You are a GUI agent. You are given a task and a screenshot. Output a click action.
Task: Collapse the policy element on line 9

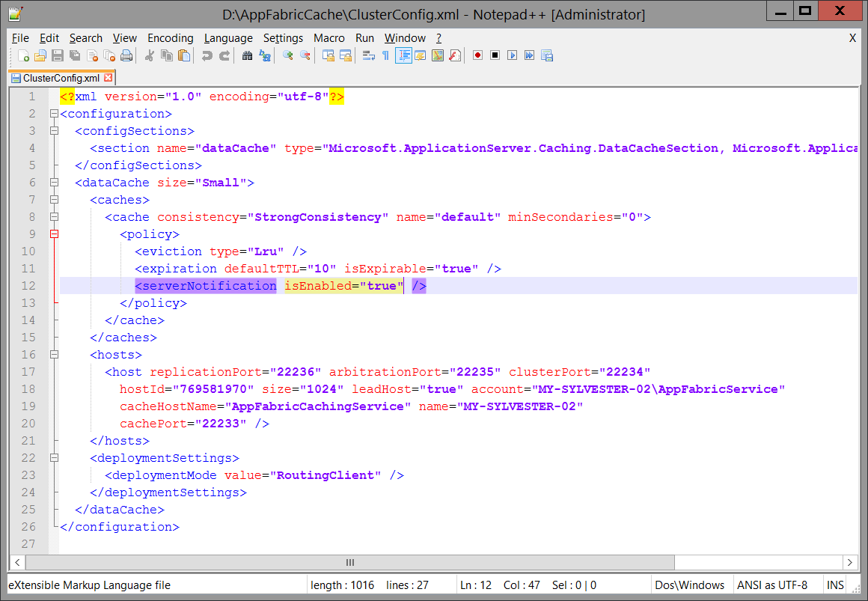54,234
